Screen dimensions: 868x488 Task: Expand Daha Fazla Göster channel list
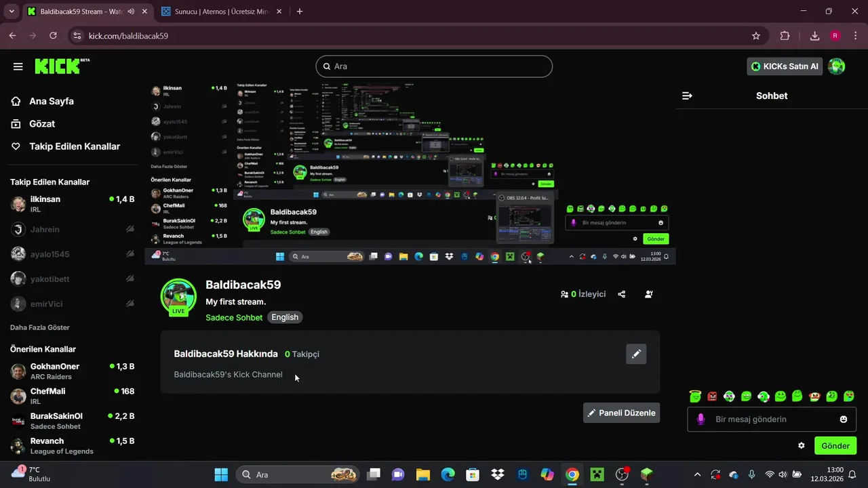(40, 327)
